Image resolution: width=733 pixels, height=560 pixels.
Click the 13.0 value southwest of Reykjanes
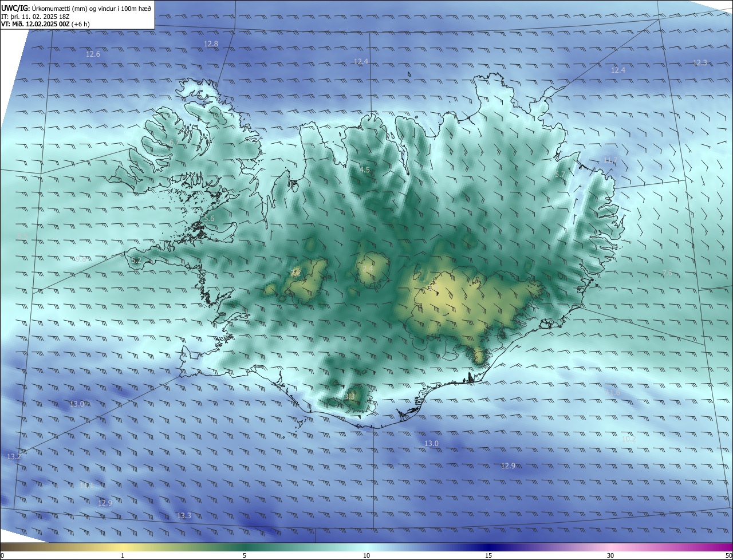pyautogui.click(x=77, y=404)
